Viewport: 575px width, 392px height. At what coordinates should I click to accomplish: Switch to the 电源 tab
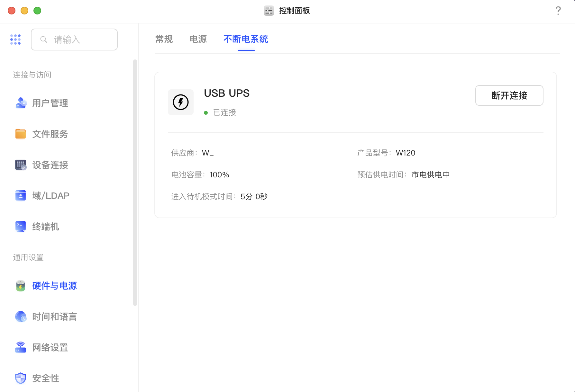tap(198, 39)
